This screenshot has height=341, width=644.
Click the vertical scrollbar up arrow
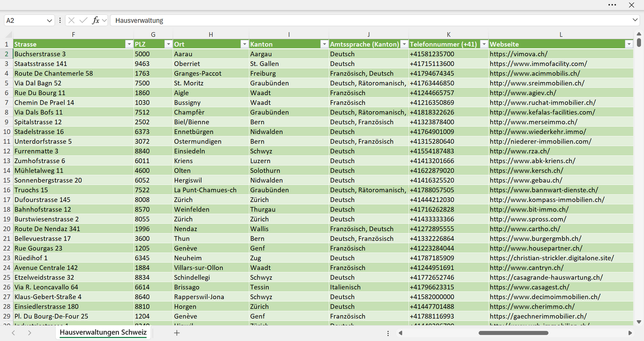tap(639, 34)
